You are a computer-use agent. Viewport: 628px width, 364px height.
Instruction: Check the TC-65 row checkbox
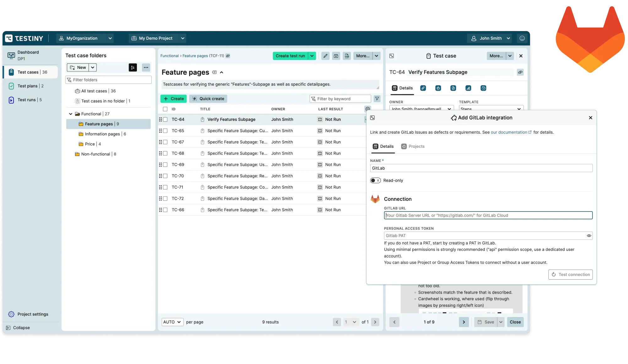pyautogui.click(x=165, y=131)
